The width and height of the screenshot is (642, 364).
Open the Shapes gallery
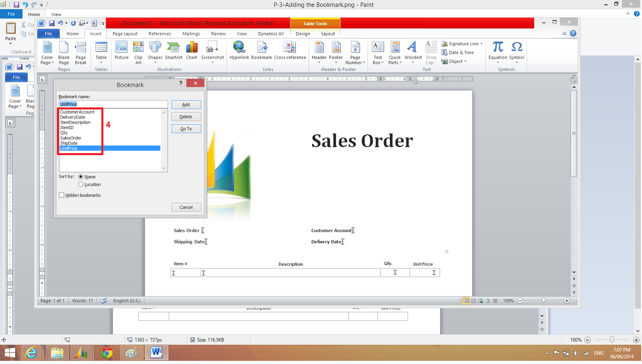point(155,53)
